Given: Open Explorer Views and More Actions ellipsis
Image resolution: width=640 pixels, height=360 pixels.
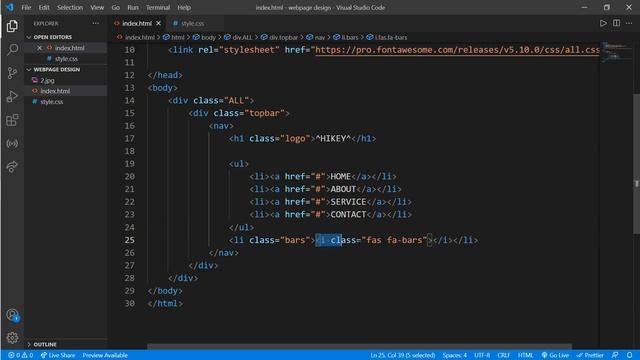Looking at the screenshot, I should click(x=96, y=23).
